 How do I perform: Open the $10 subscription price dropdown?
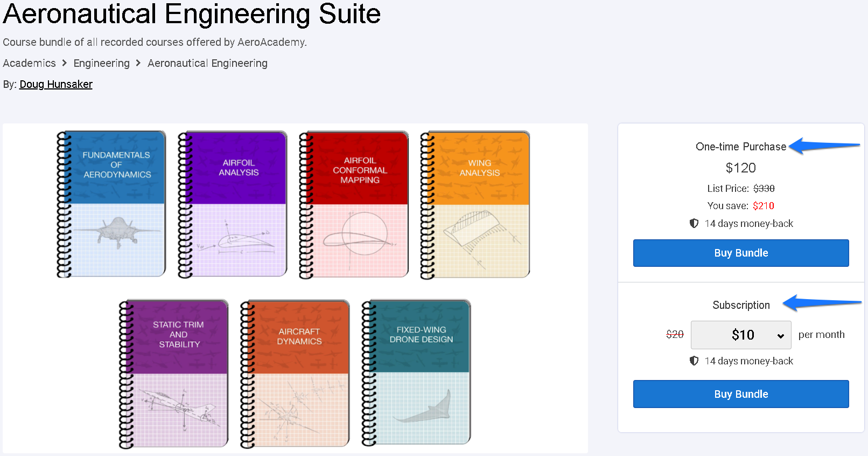click(741, 335)
